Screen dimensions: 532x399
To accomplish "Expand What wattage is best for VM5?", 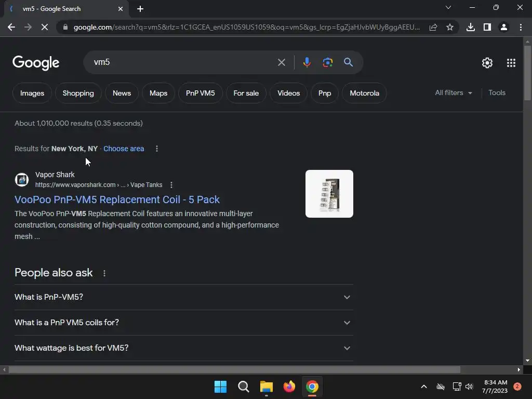I will pos(184,348).
